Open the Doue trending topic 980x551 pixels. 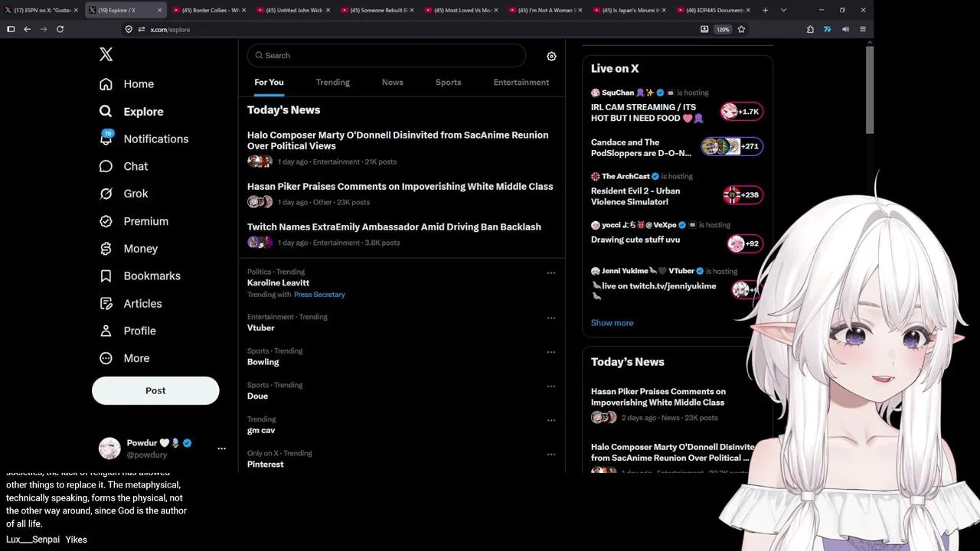257,396
